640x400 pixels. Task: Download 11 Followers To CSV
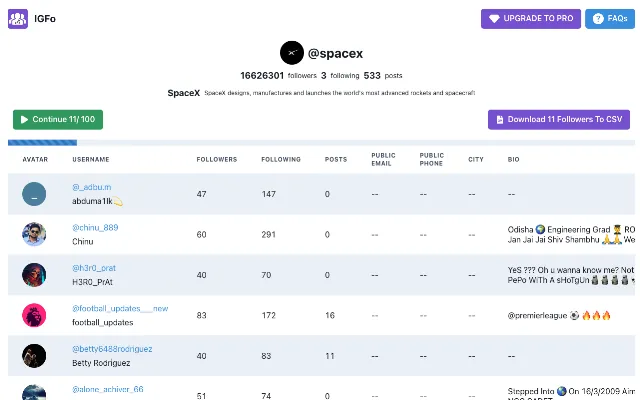tap(559, 120)
